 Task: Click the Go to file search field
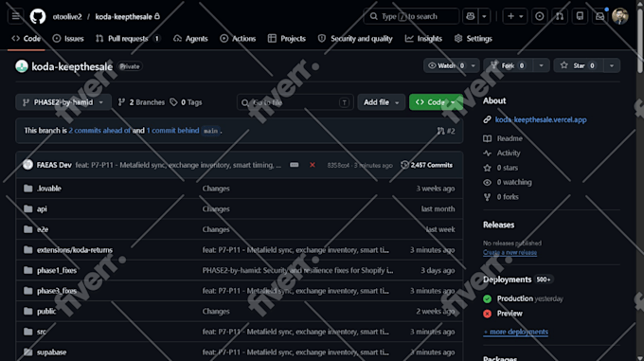coord(295,102)
